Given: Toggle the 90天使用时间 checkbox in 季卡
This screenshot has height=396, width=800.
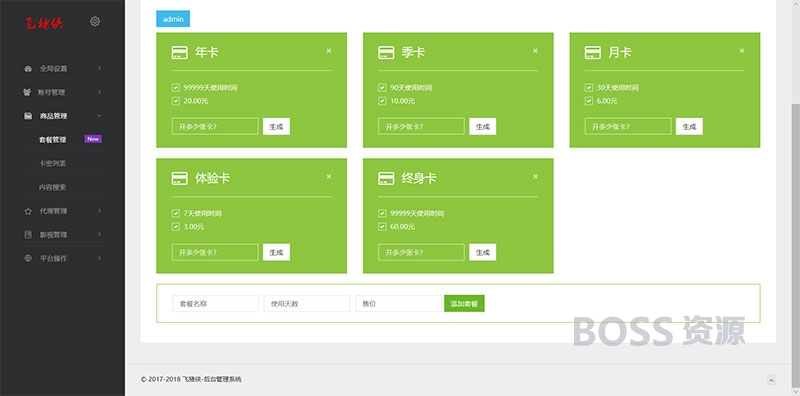Looking at the screenshot, I should [382, 88].
